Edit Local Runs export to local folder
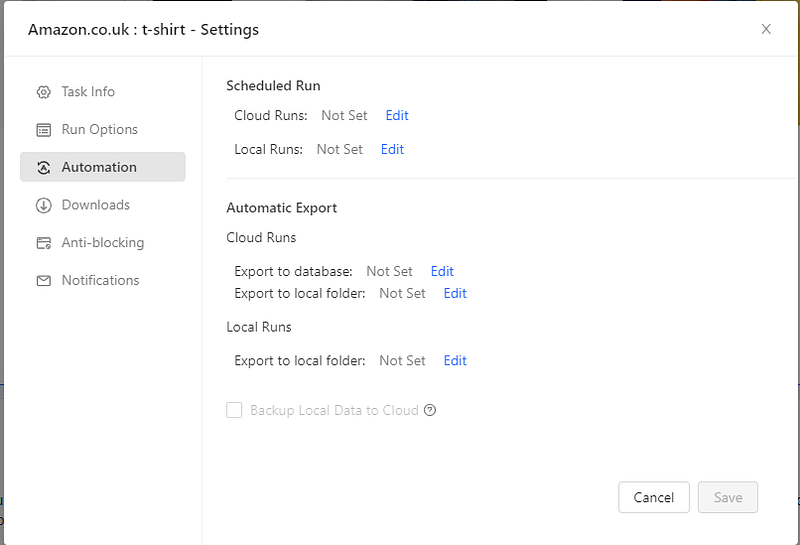800x545 pixels. 455,361
